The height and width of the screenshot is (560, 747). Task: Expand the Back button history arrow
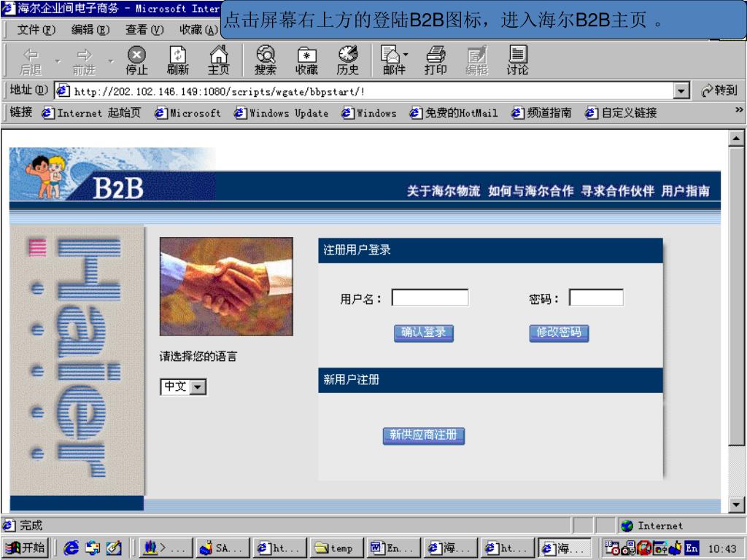(x=58, y=61)
